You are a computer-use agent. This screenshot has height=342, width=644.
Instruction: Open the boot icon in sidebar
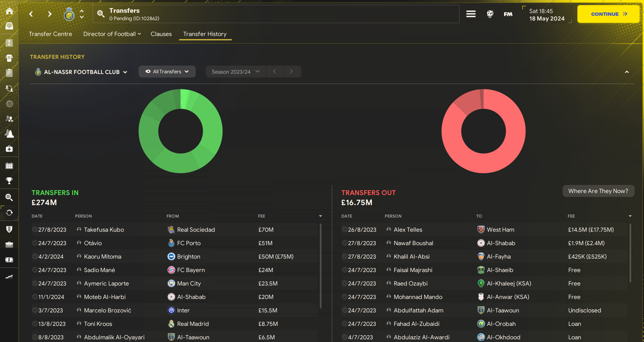coord(9,277)
